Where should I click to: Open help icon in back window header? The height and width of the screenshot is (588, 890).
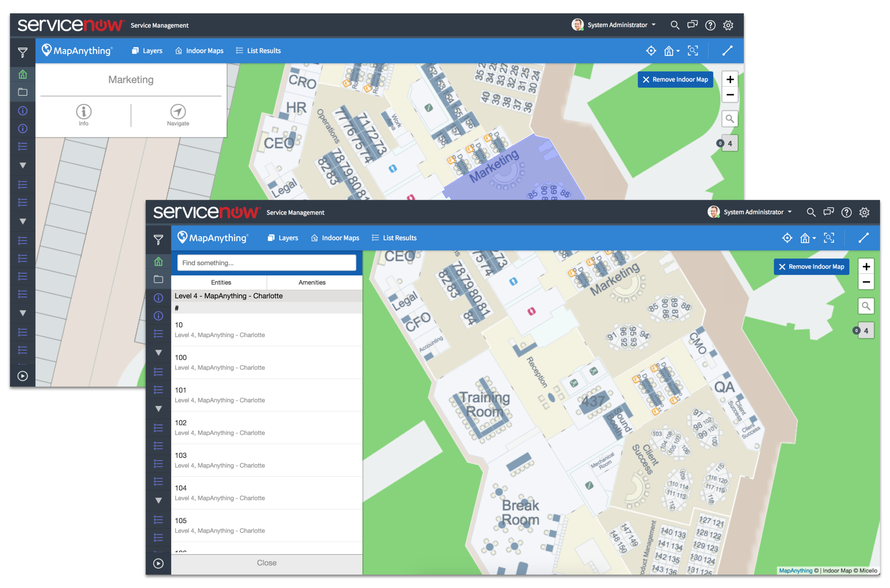click(710, 25)
